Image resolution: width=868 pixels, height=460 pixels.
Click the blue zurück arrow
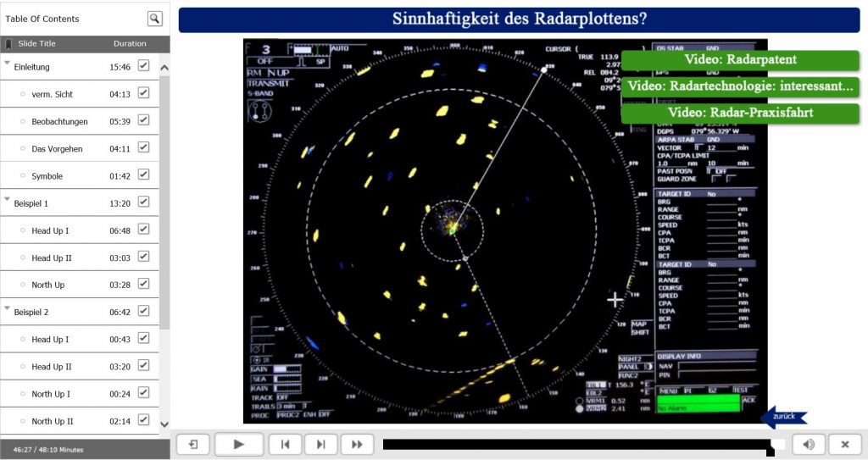783,417
